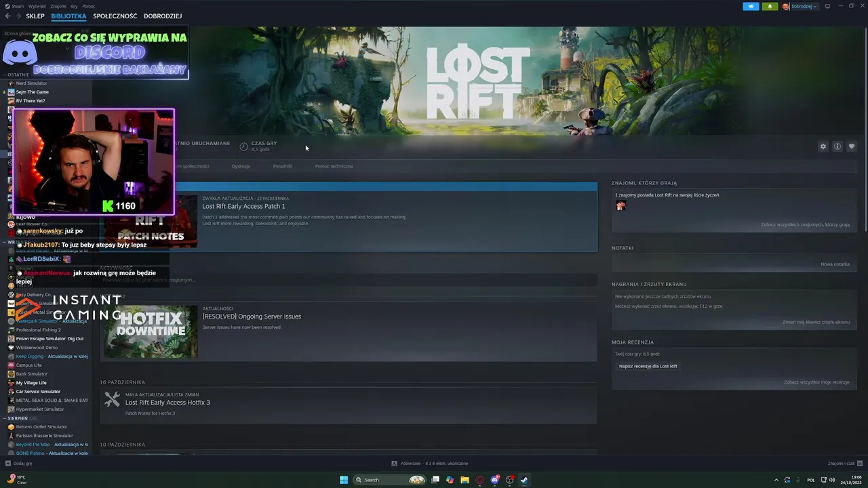Click Dodaj grę to add a game
Screen dimensions: 868x488
pyautogui.click(x=22, y=464)
